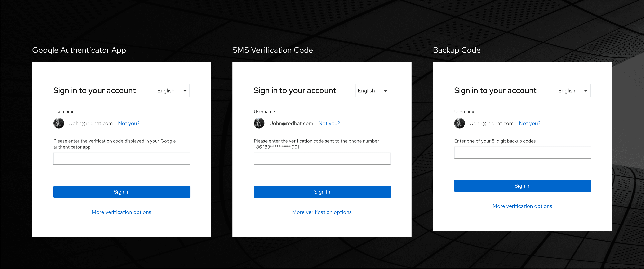The height and width of the screenshot is (269, 644).
Task: Focus the SMS verification code input field
Action: [322, 158]
